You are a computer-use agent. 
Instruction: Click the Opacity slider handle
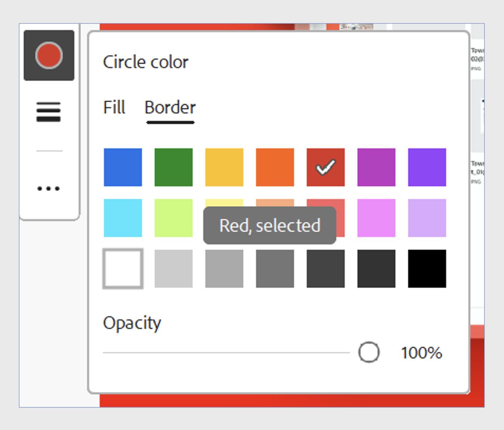point(369,352)
